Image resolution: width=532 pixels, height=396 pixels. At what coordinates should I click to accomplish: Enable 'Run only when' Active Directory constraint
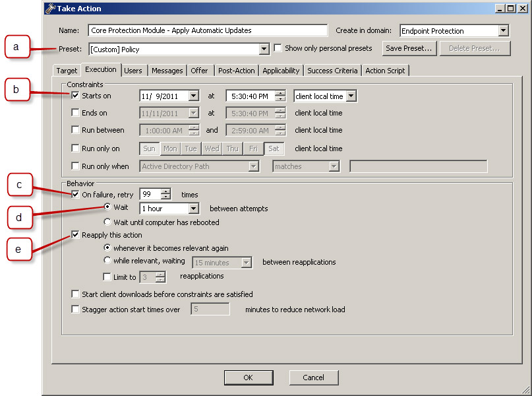pos(75,166)
